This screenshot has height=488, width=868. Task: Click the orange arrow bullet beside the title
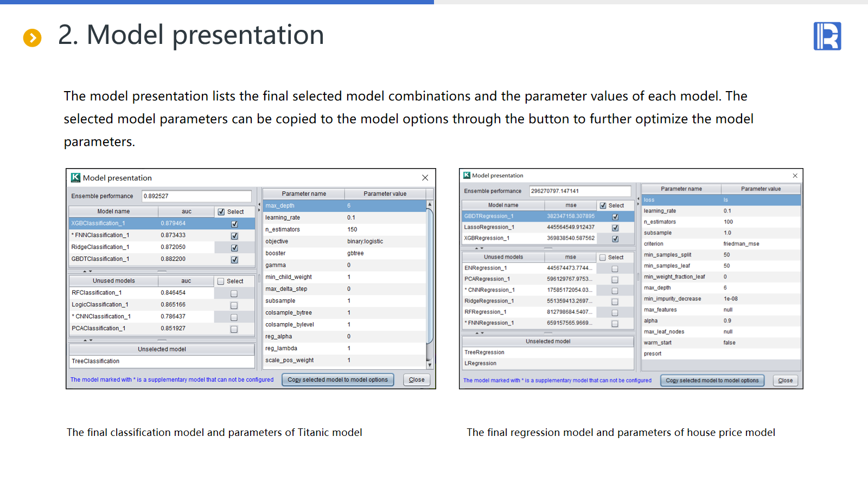(x=32, y=38)
